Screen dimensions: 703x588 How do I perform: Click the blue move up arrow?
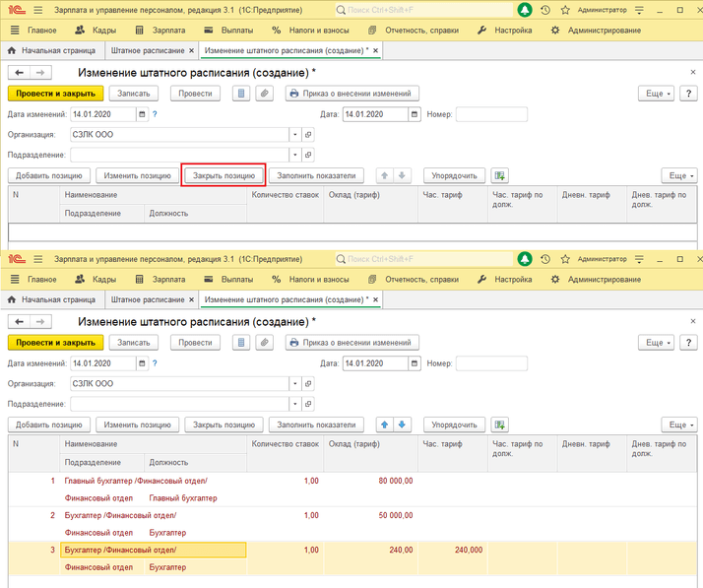click(385, 425)
